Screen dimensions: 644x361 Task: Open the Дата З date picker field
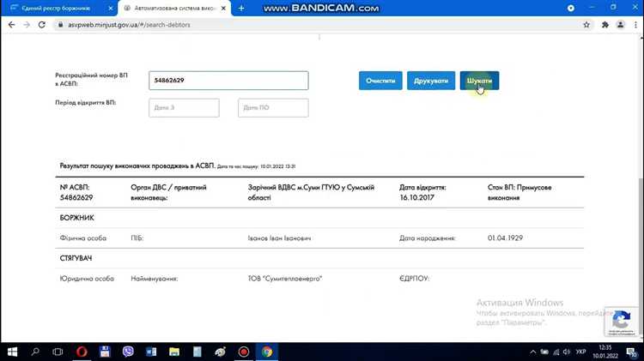coord(184,107)
